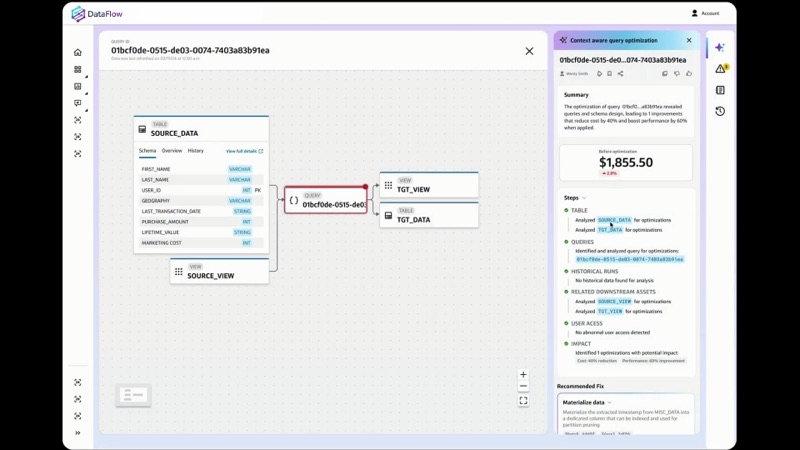800x450 pixels.
Task: Select the PURCHASE_AMOUNT schema row
Action: tap(202, 222)
